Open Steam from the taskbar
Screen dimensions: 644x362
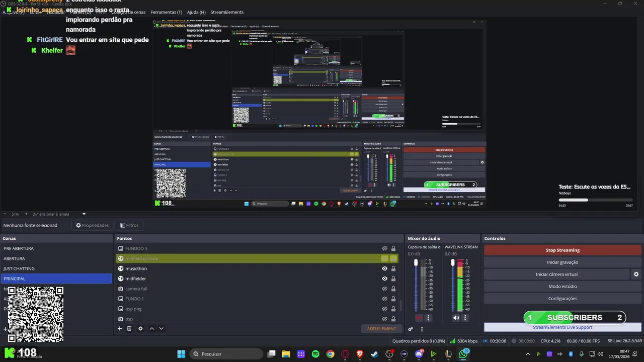[x=374, y=354]
